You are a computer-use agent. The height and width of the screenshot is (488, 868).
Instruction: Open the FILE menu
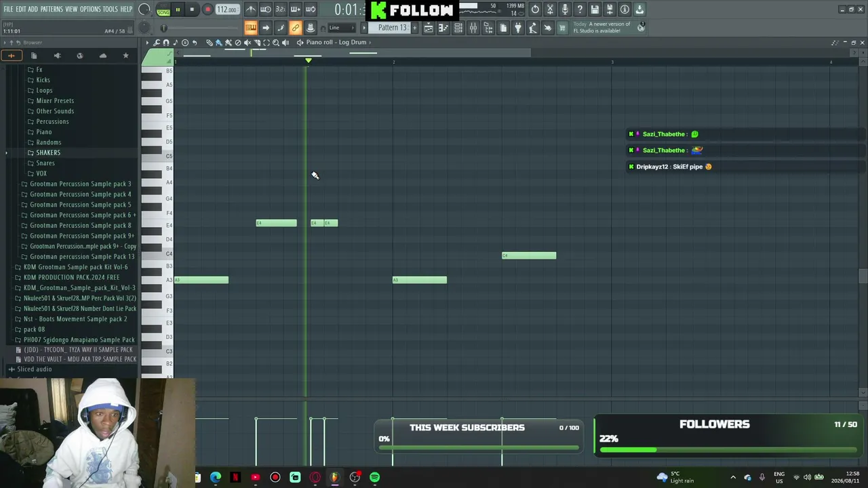coord(9,9)
